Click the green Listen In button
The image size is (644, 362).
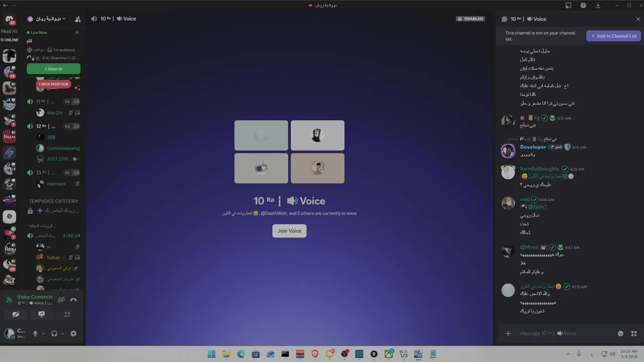coord(53,69)
